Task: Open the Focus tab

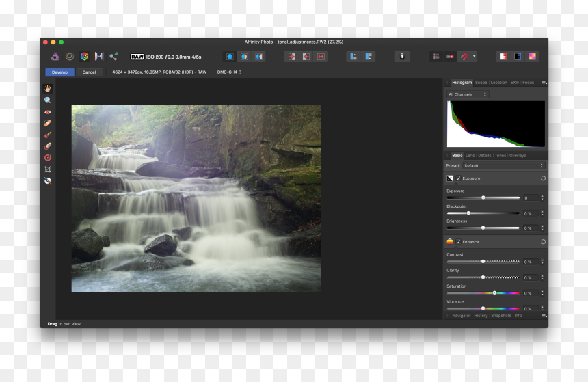Action: (529, 83)
